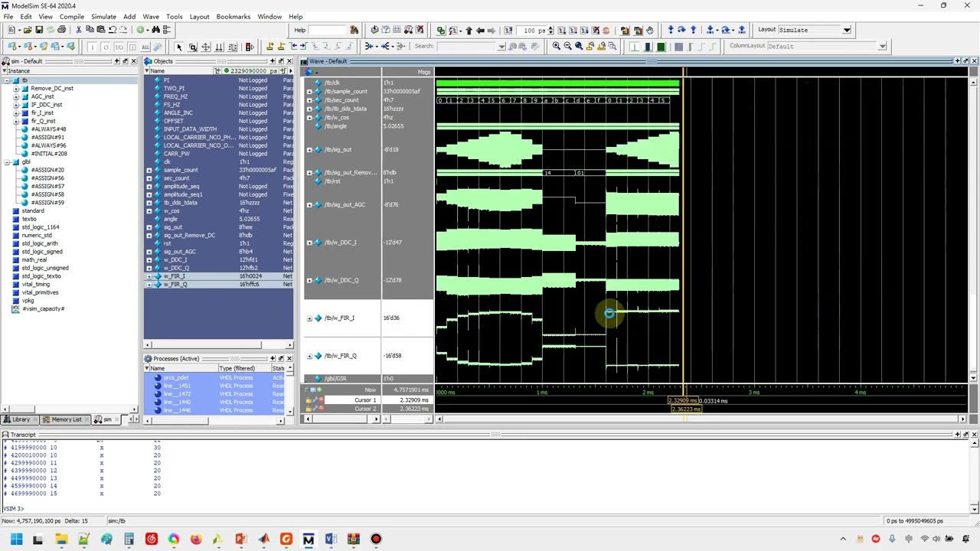Switch to the Memory List tab
The height and width of the screenshot is (551, 980).
(x=66, y=419)
